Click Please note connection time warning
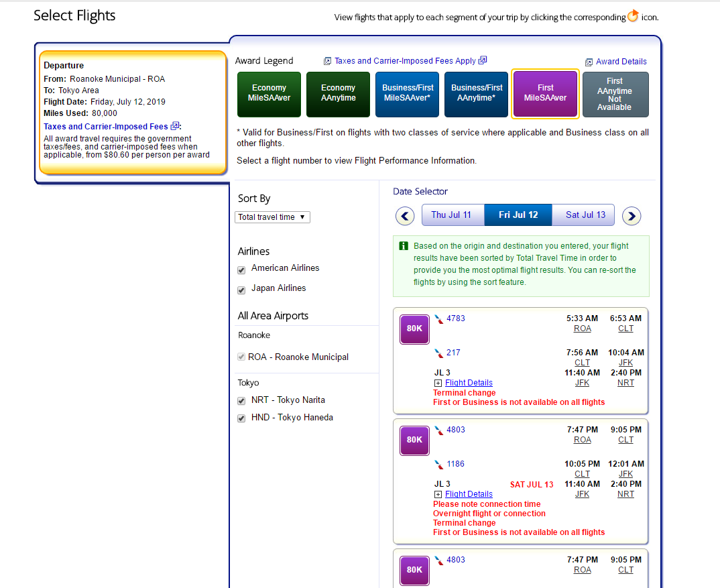Screen dimensions: 720x588 coord(487,504)
